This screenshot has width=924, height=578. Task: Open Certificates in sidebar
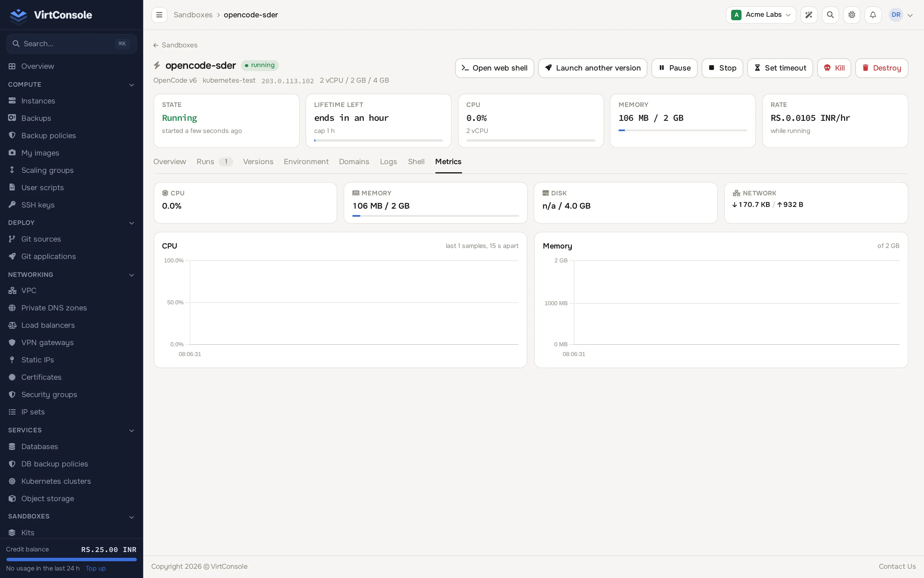71,377
